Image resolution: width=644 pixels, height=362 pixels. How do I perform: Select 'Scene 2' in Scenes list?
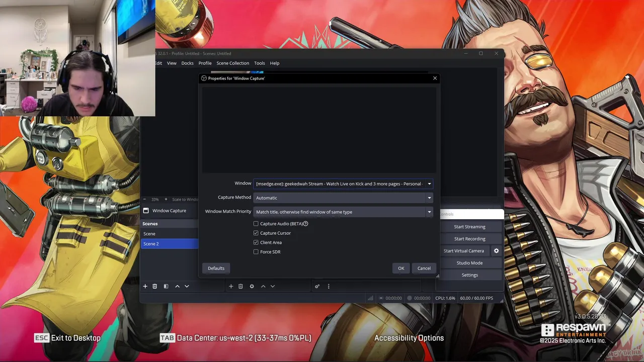(x=170, y=244)
